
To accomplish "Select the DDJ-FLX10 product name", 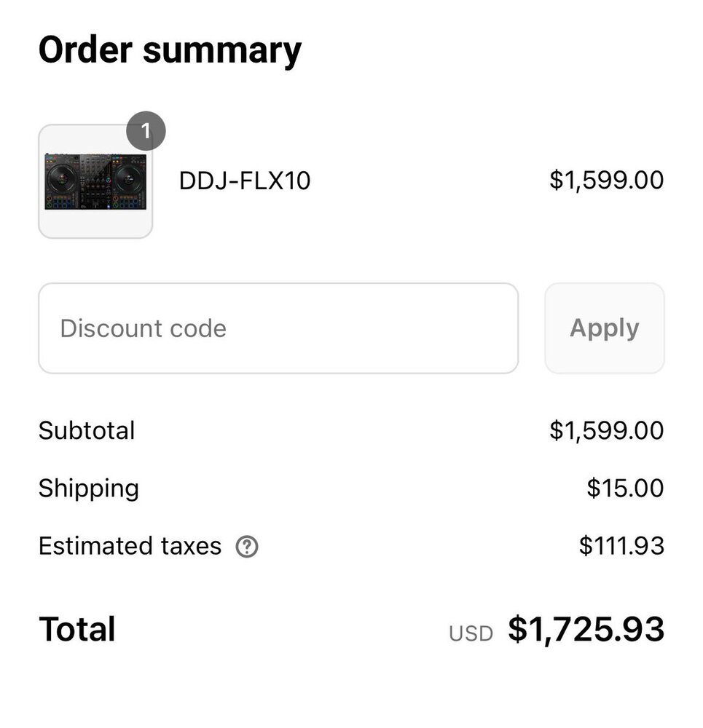I will tap(245, 181).
